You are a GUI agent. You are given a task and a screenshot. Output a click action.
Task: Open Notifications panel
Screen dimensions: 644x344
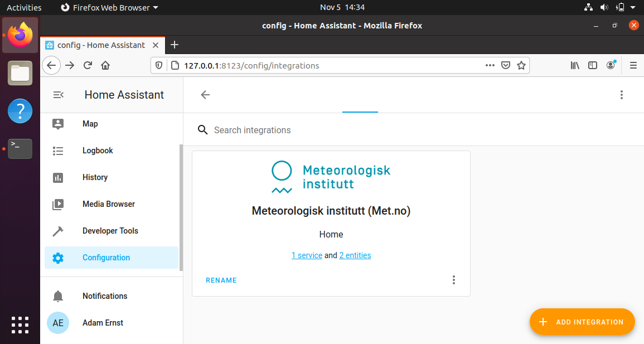point(112,296)
